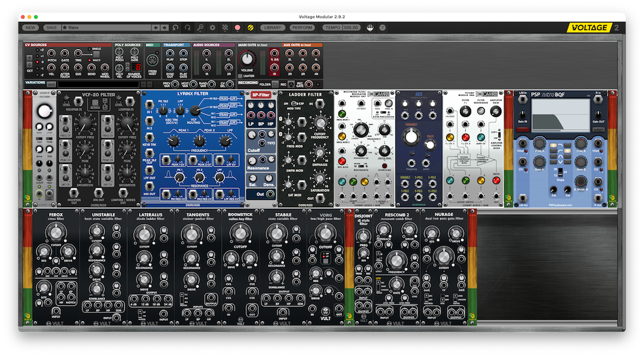The width and height of the screenshot is (644, 356).
Task: Click the number of voices up arrow
Action: (x=127, y=65)
